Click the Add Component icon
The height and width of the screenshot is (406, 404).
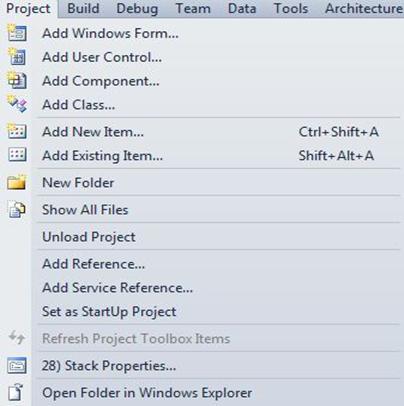[x=17, y=81]
